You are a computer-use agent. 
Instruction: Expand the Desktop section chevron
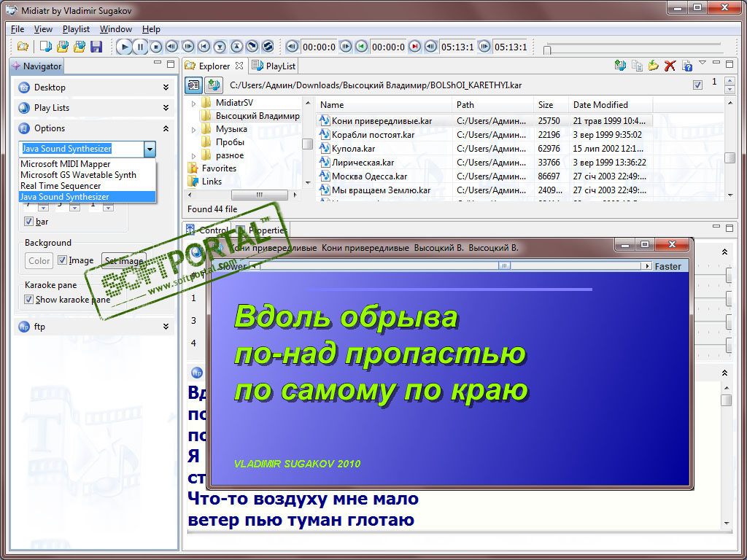pyautogui.click(x=166, y=87)
